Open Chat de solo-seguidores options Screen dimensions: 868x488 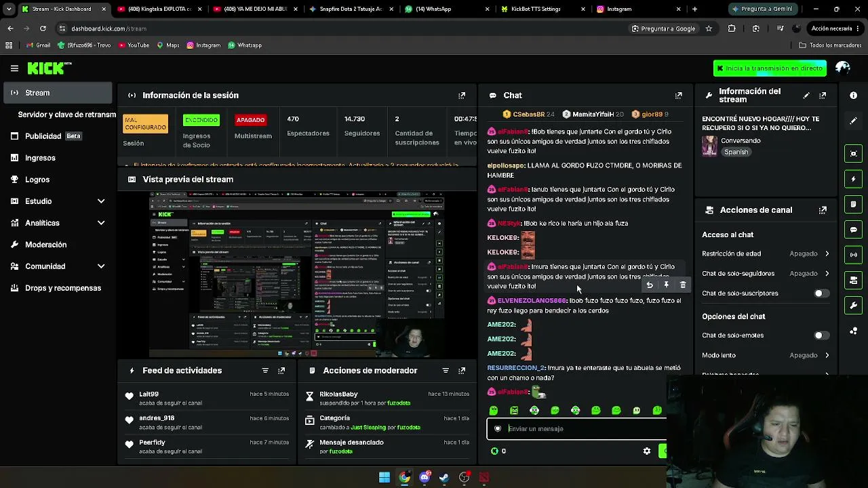766,274
